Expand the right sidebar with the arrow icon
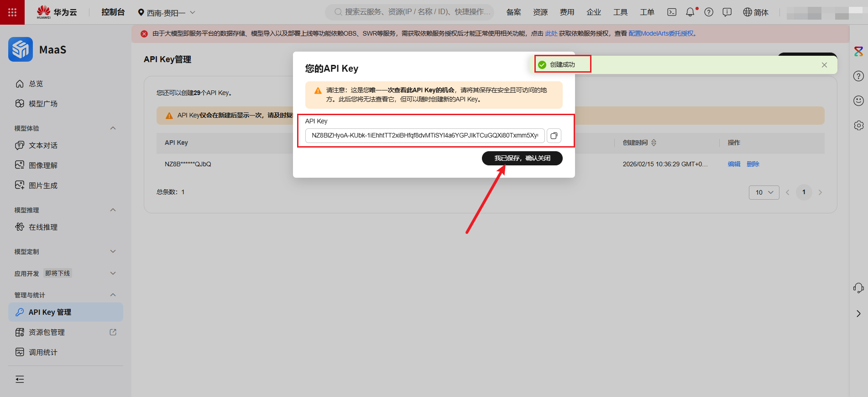This screenshot has height=397, width=868. click(x=858, y=313)
